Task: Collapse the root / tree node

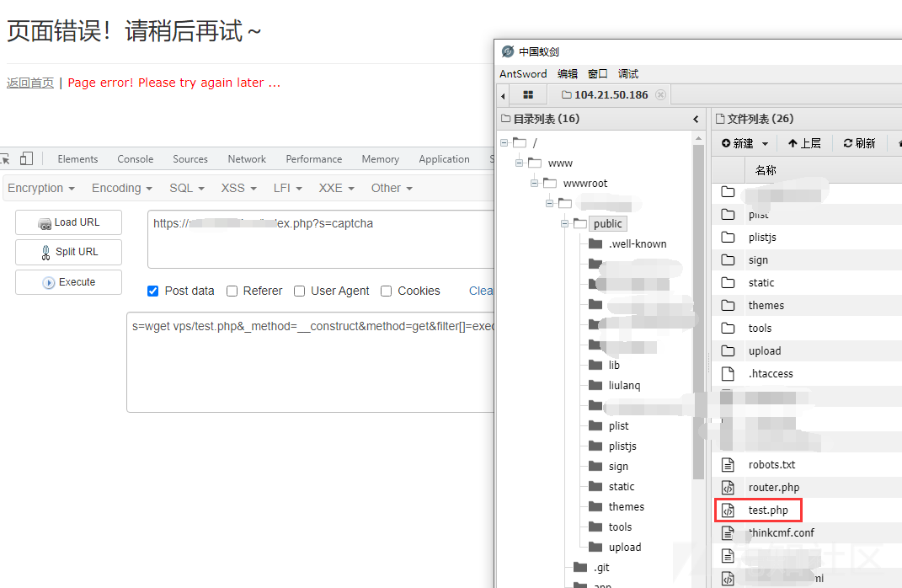Action: [504, 142]
